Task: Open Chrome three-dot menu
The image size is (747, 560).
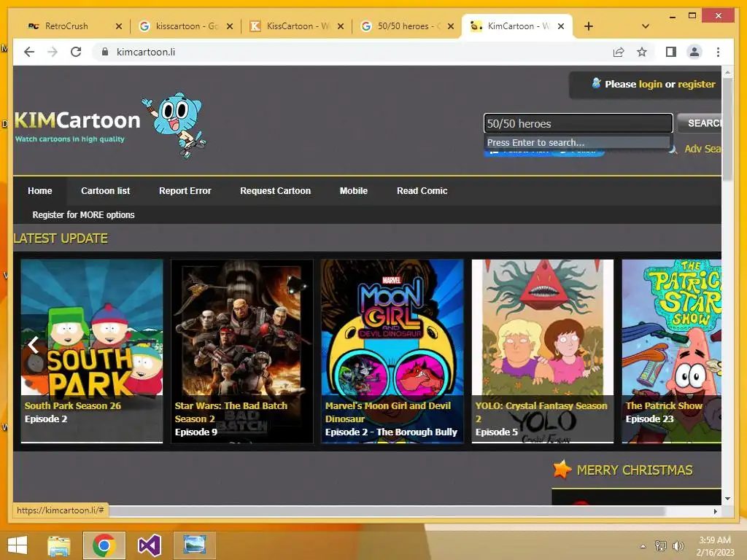Action: point(718,52)
